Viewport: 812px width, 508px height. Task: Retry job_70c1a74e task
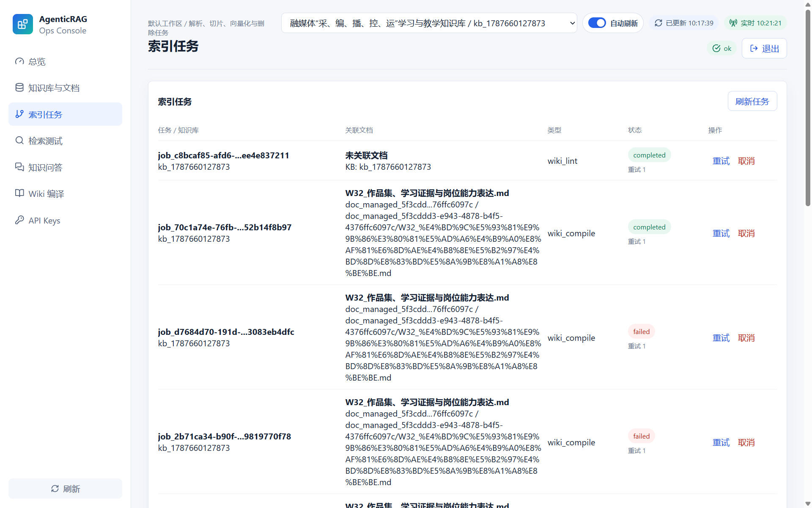[x=721, y=233]
